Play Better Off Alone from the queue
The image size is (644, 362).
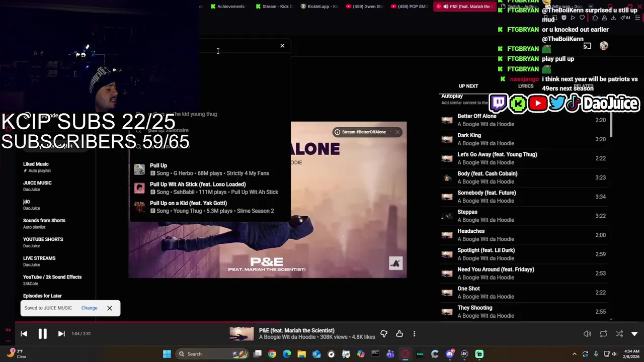coord(524,120)
